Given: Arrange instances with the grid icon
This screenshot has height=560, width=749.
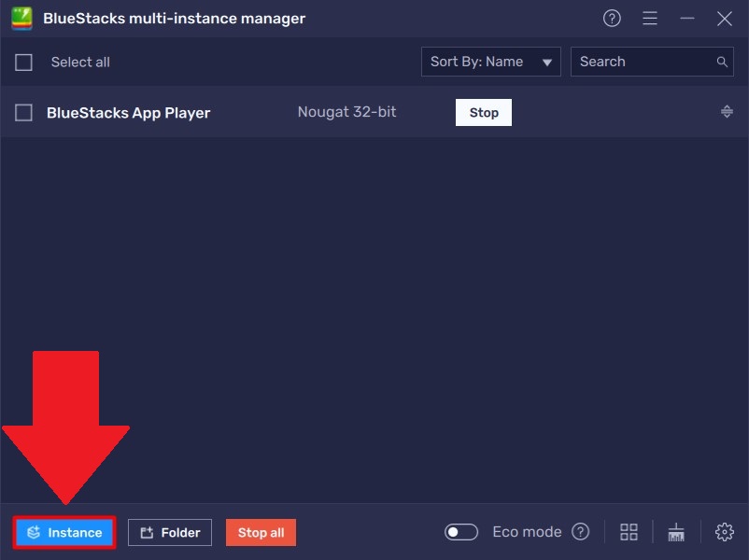Looking at the screenshot, I should [x=629, y=532].
